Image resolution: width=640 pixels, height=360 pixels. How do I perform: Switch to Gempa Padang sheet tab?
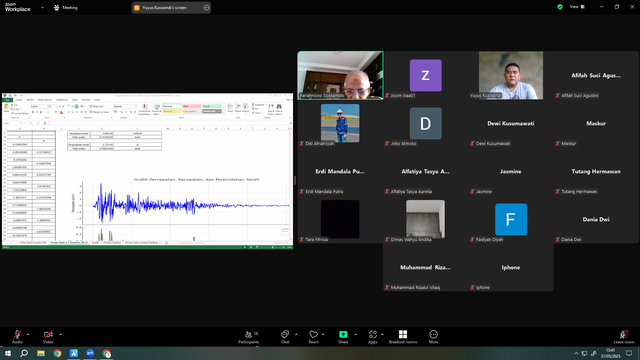(x=111, y=242)
